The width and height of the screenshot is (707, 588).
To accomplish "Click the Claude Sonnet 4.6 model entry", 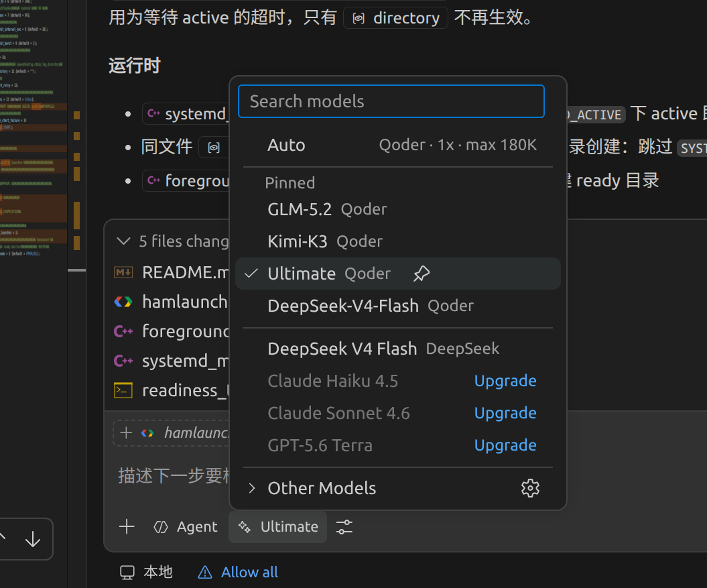I will pos(338,413).
